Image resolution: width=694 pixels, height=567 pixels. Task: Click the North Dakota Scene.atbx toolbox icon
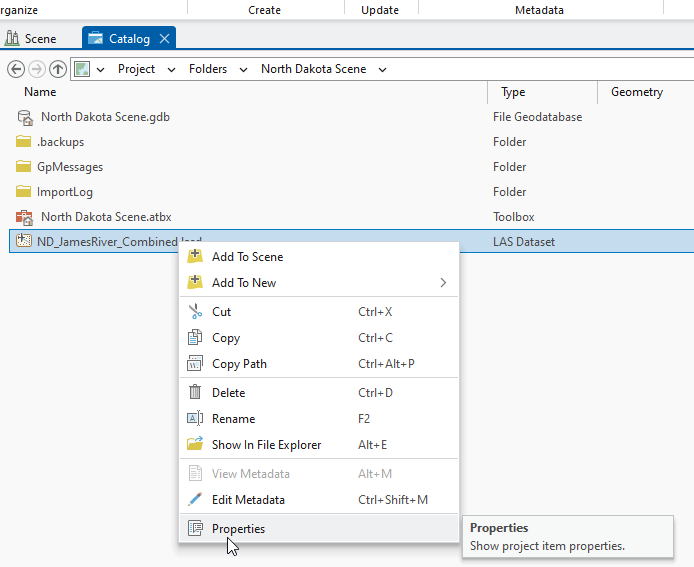click(x=25, y=217)
